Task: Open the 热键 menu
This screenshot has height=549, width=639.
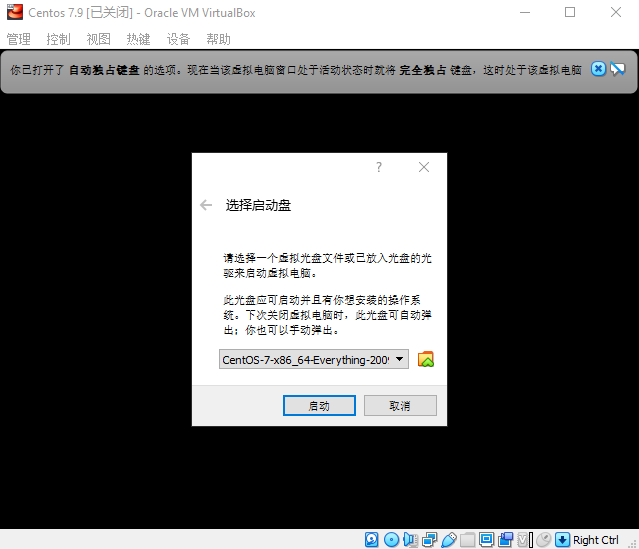Action: pyautogui.click(x=139, y=39)
